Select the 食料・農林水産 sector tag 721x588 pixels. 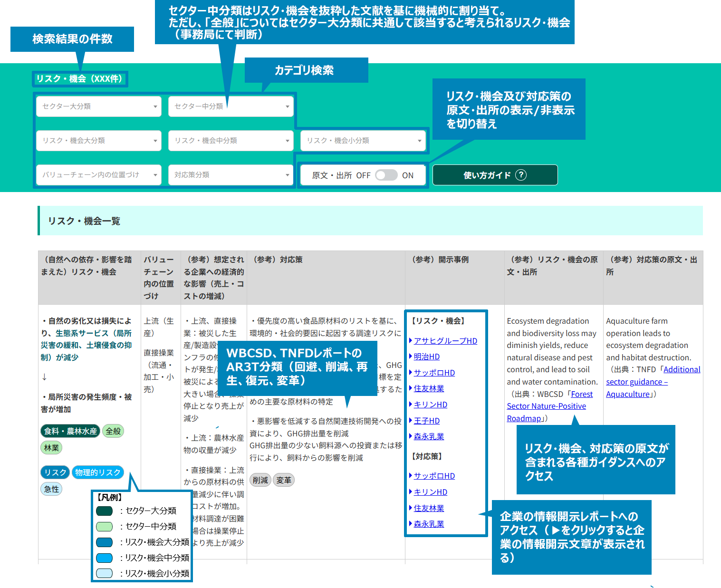coord(70,431)
